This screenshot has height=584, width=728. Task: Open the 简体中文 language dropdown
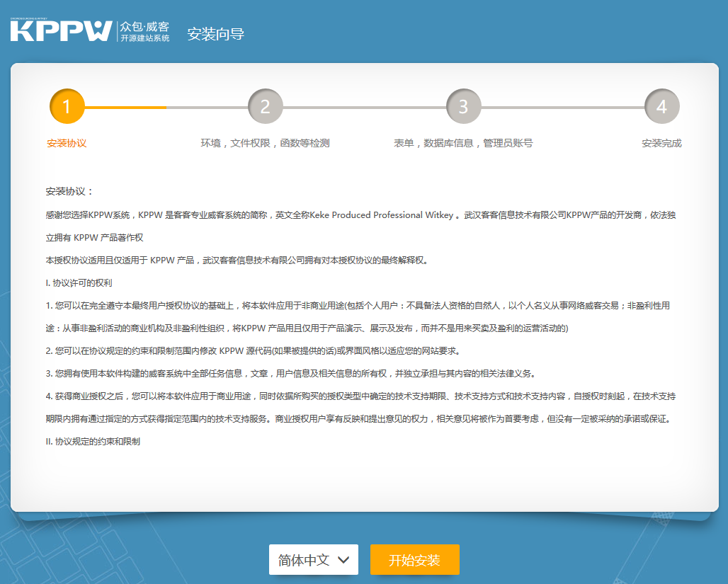click(314, 559)
